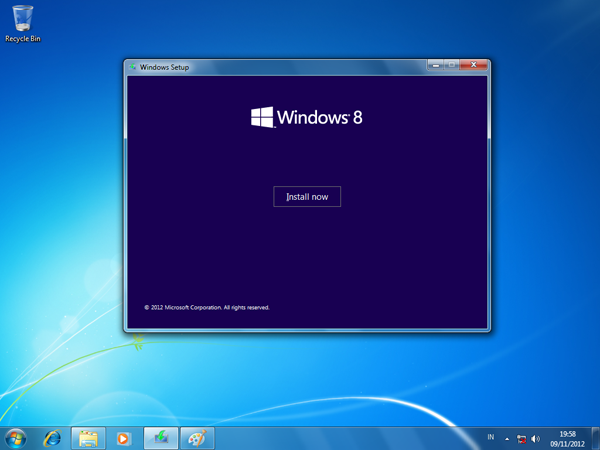Select Windows Setup taskbar button

(161, 438)
